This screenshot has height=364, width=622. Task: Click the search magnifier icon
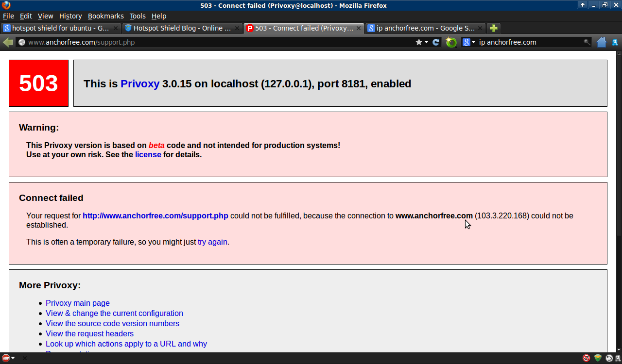pyautogui.click(x=587, y=42)
